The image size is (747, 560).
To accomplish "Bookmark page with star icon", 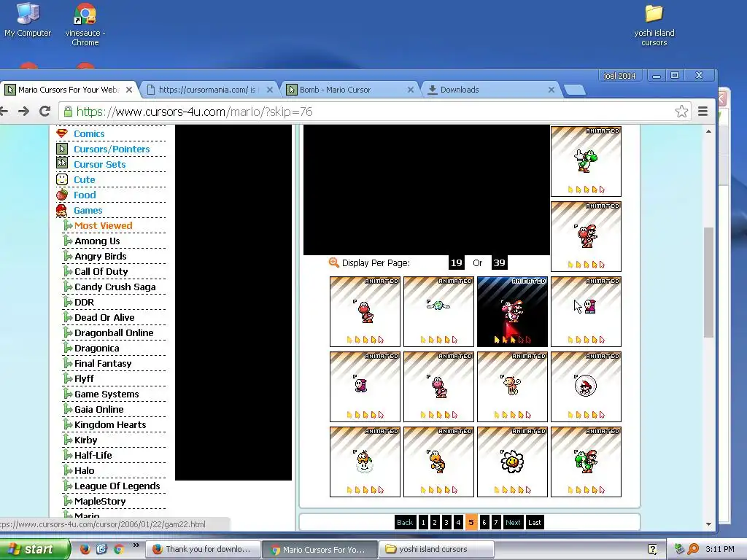I will (x=681, y=112).
